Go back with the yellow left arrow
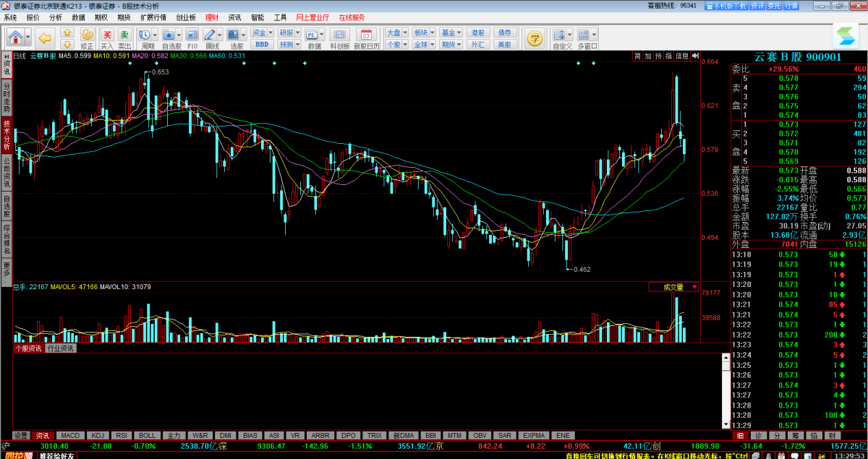868x459 pixels. click(x=45, y=38)
